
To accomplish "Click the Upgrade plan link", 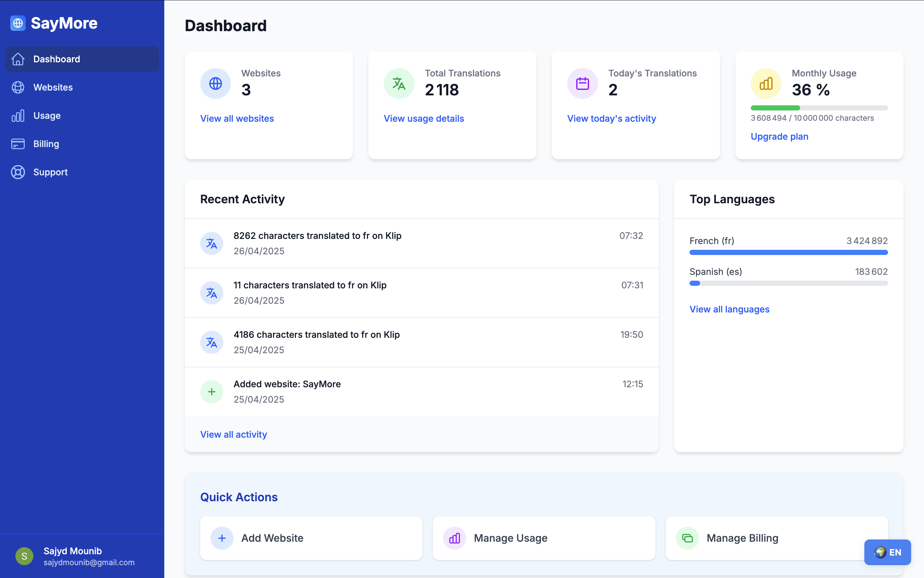I will pos(779,136).
